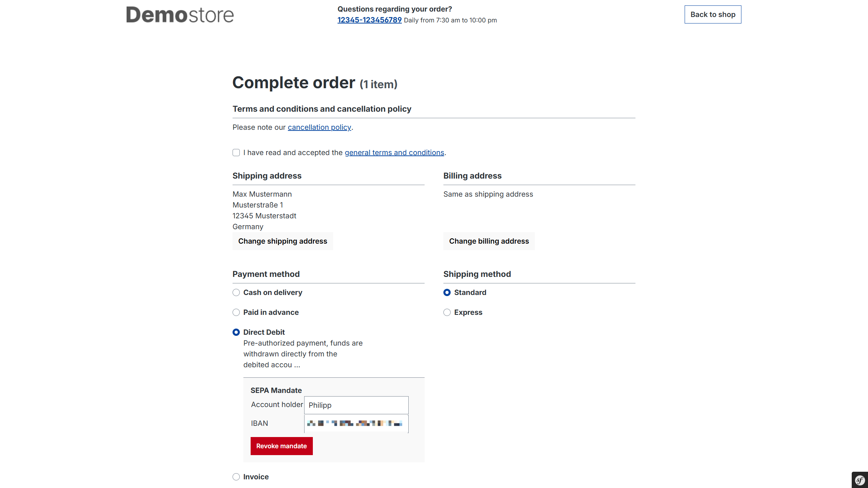Click the red Revoke mandate button
Viewport: 868px width, 488px height.
[281, 446]
